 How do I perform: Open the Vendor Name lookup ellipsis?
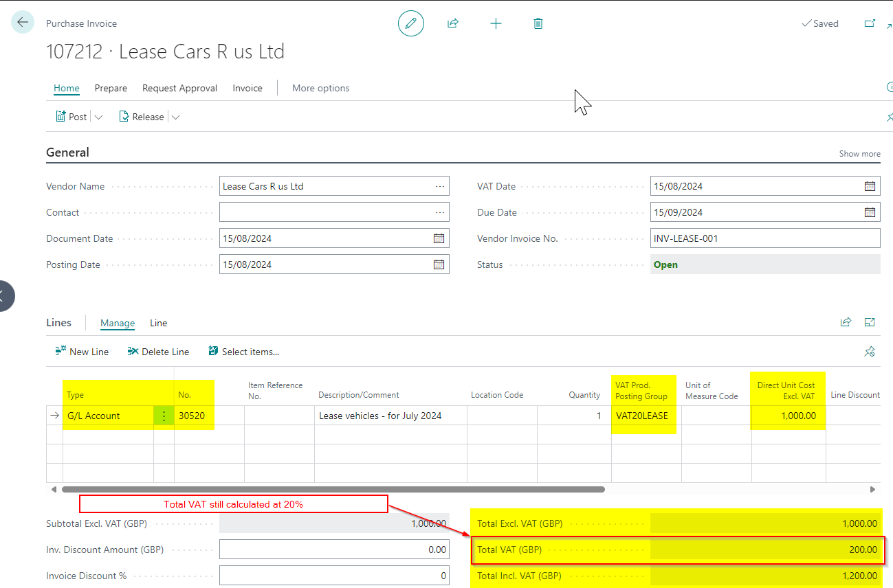click(x=439, y=185)
